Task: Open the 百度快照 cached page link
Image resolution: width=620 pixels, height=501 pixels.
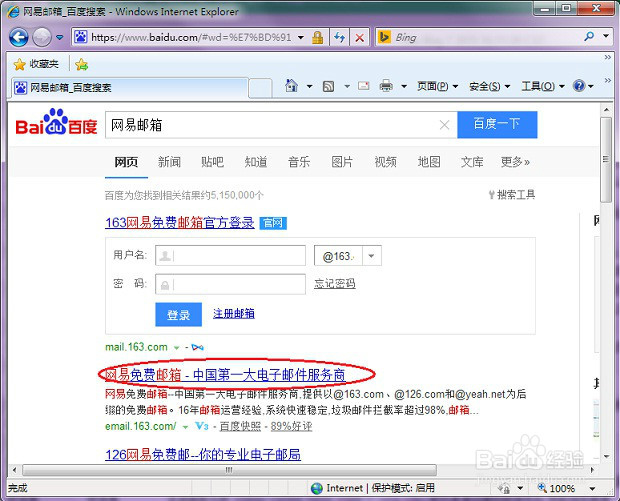Action: coord(240,426)
